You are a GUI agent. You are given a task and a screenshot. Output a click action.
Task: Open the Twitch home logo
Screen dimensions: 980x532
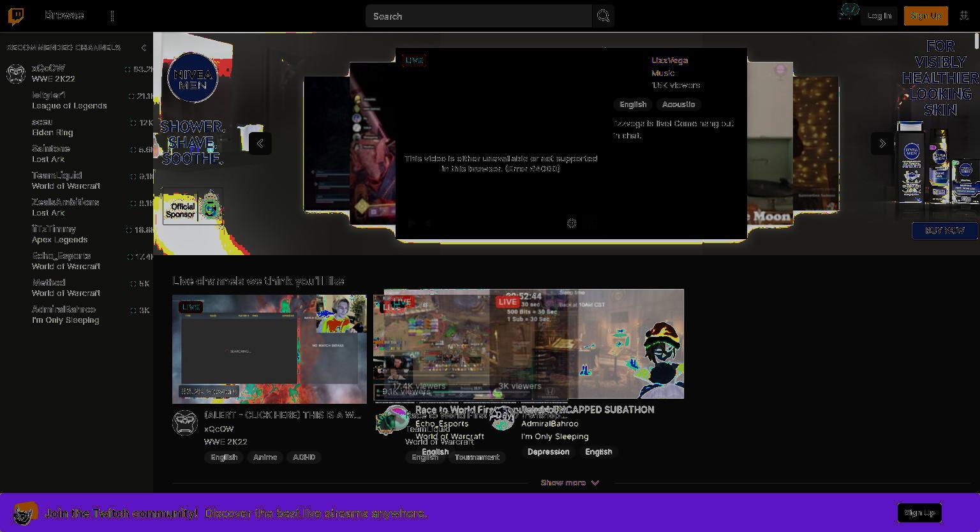pos(16,16)
